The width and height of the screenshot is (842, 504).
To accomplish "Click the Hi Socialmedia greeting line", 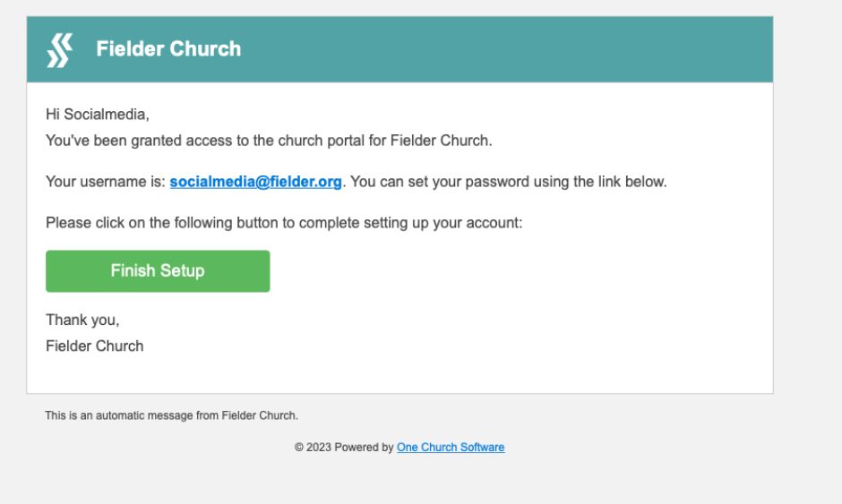I will point(97,115).
